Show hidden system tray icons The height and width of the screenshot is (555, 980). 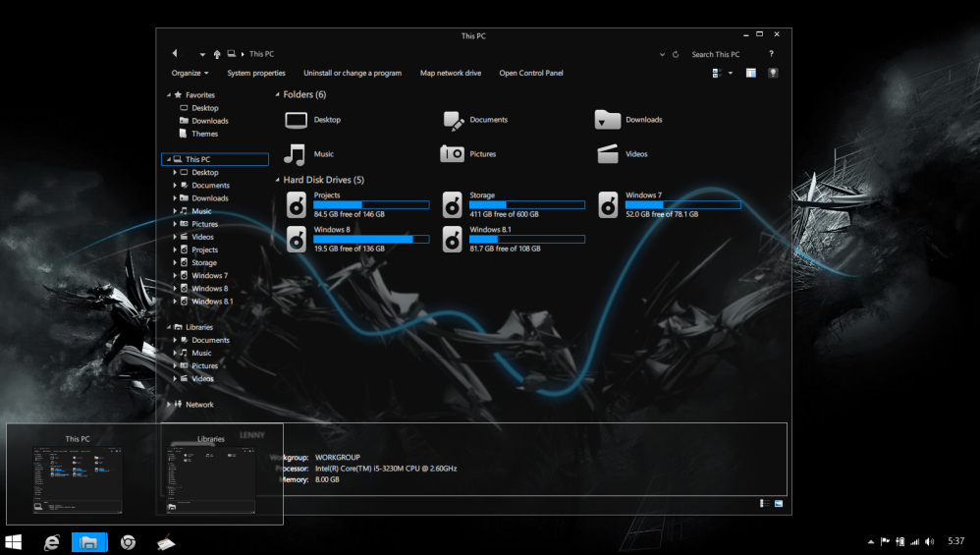tap(871, 542)
